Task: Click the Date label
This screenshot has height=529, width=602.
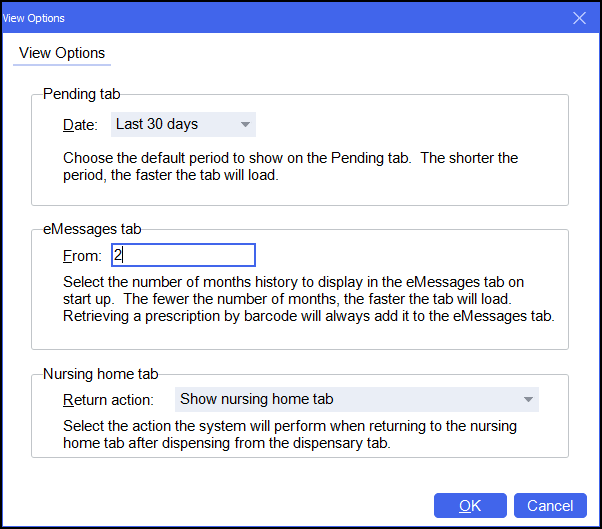Action: coord(80,125)
